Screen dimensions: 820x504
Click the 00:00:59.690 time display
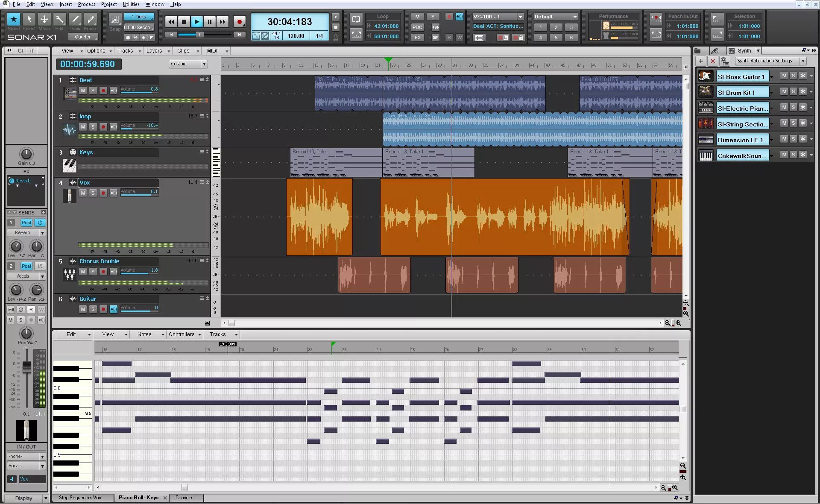(88, 64)
